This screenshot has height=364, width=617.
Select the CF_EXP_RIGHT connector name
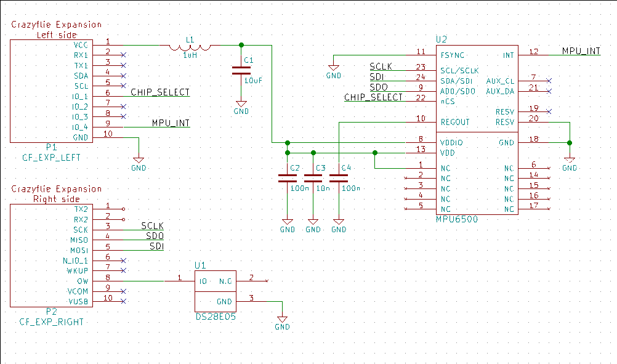pyautogui.click(x=52, y=322)
